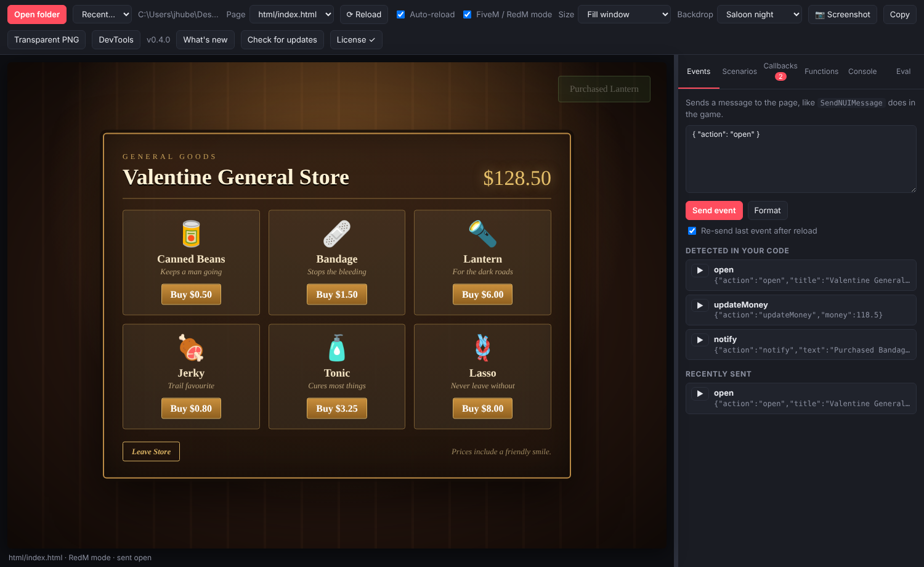Buy Lantern for $6.00

click(482, 295)
